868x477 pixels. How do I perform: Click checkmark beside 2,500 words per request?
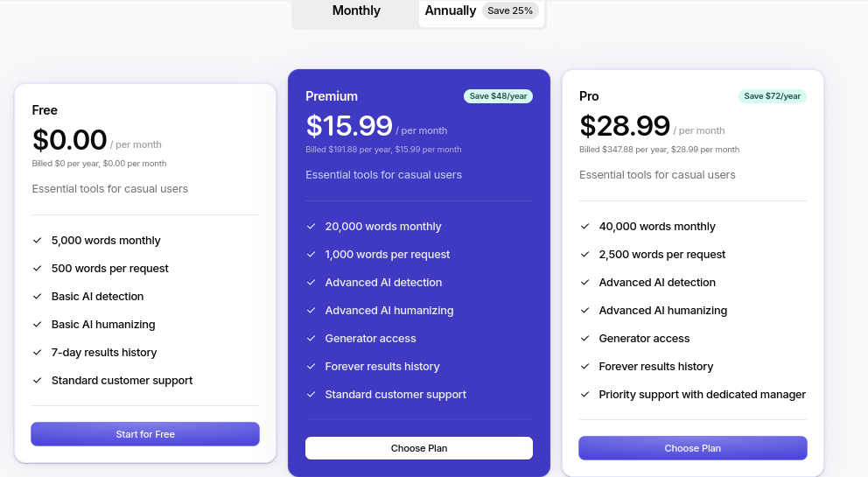pos(584,255)
